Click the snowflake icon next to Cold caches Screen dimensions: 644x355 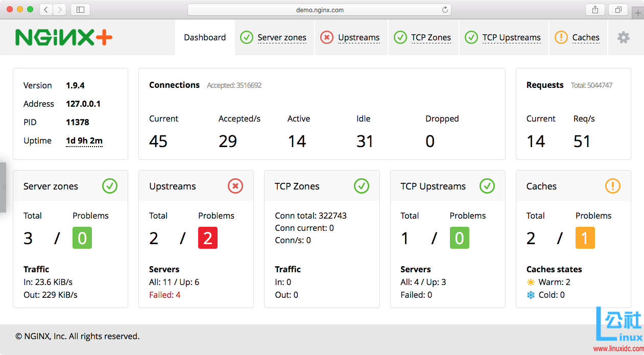531,295
